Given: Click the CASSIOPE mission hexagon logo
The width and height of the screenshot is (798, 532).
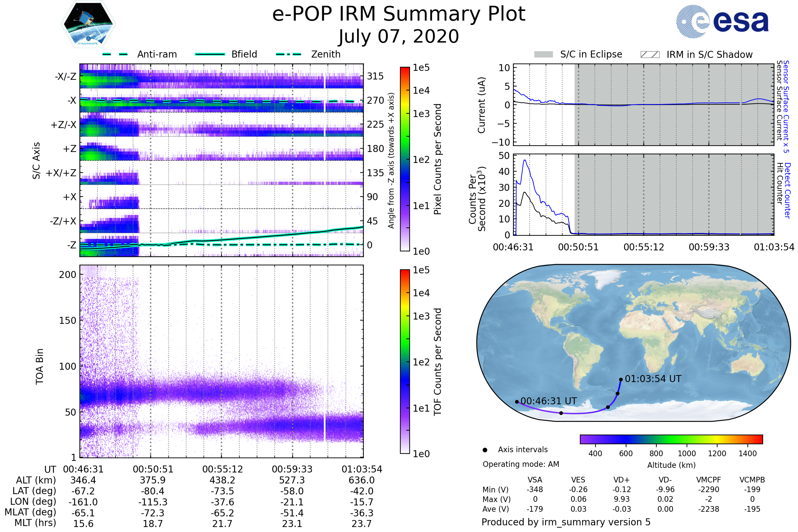Looking at the screenshot, I should pyautogui.click(x=88, y=24).
